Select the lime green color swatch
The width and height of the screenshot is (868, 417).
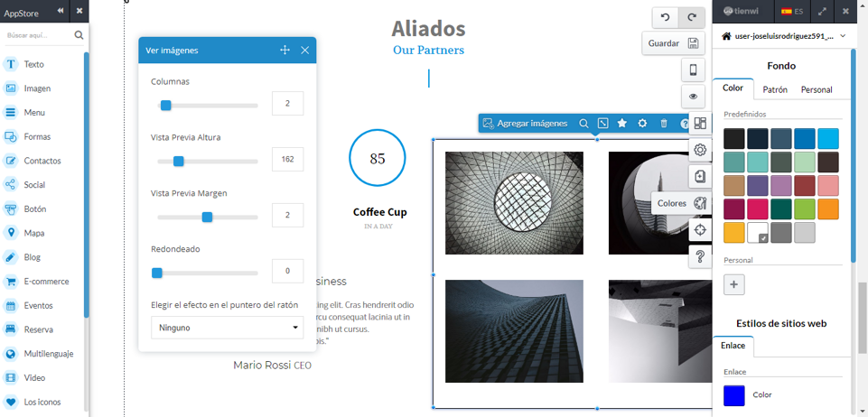[805, 209]
